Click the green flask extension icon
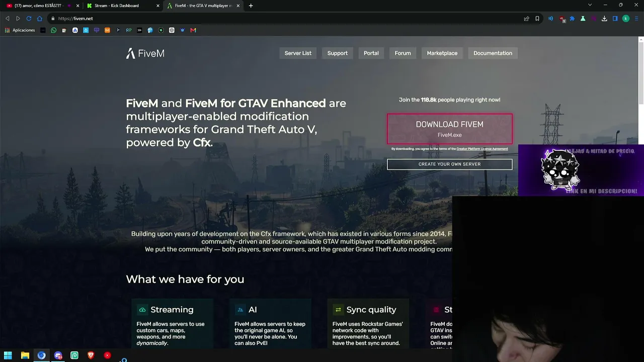 pos(583,19)
